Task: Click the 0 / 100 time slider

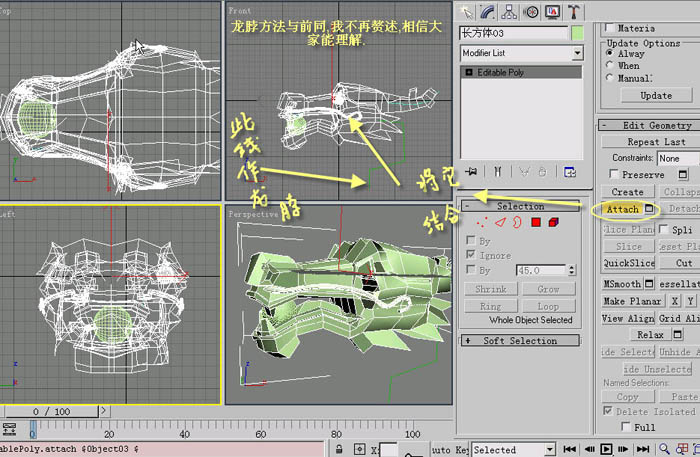Action: pyautogui.click(x=50, y=411)
